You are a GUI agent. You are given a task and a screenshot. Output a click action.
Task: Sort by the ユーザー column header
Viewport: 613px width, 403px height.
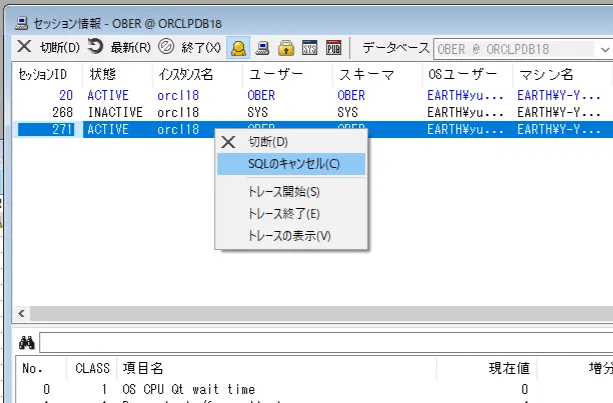coord(287,74)
